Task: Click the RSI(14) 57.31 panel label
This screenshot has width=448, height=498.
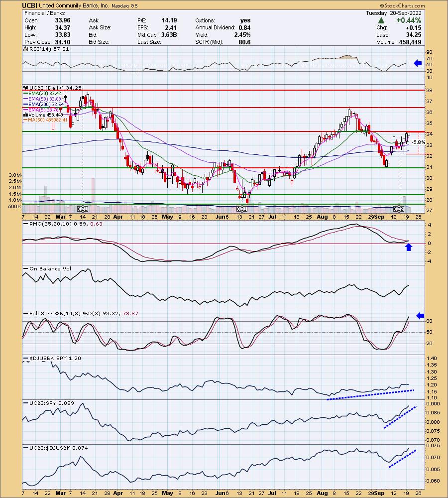Action: pyautogui.click(x=46, y=49)
